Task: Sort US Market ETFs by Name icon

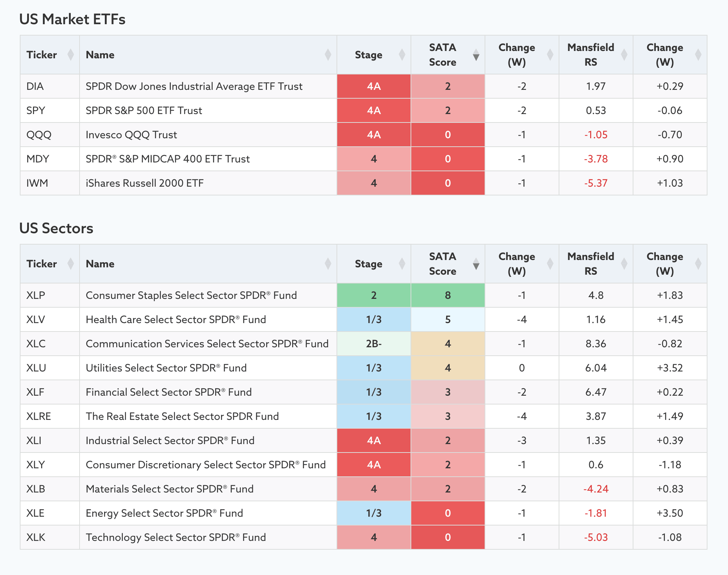Action: [x=328, y=55]
